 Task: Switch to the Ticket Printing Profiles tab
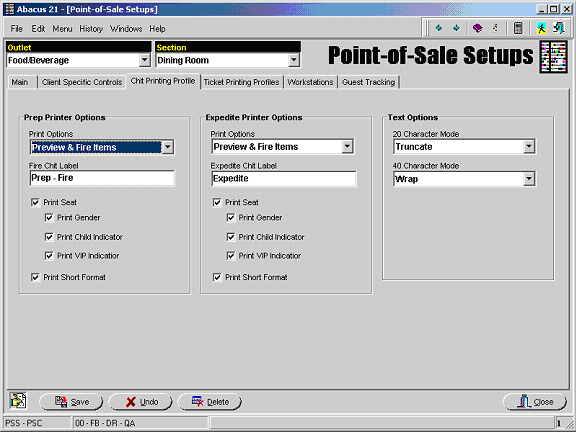[242, 82]
